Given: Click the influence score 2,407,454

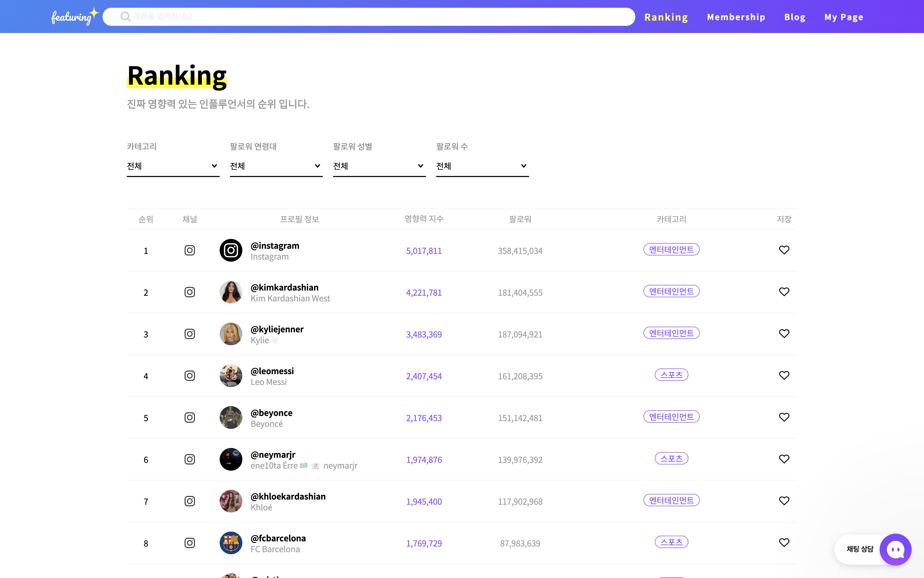Looking at the screenshot, I should 424,376.
